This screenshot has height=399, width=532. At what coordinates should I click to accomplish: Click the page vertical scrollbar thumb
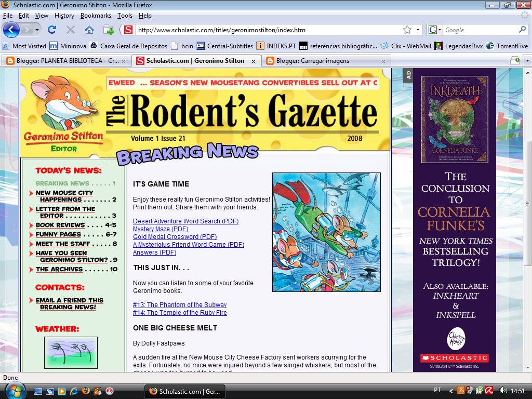527,204
